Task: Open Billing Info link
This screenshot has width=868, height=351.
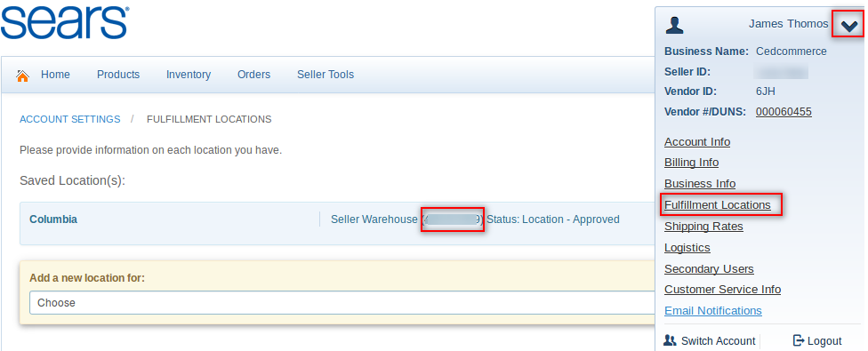Action: point(691,162)
